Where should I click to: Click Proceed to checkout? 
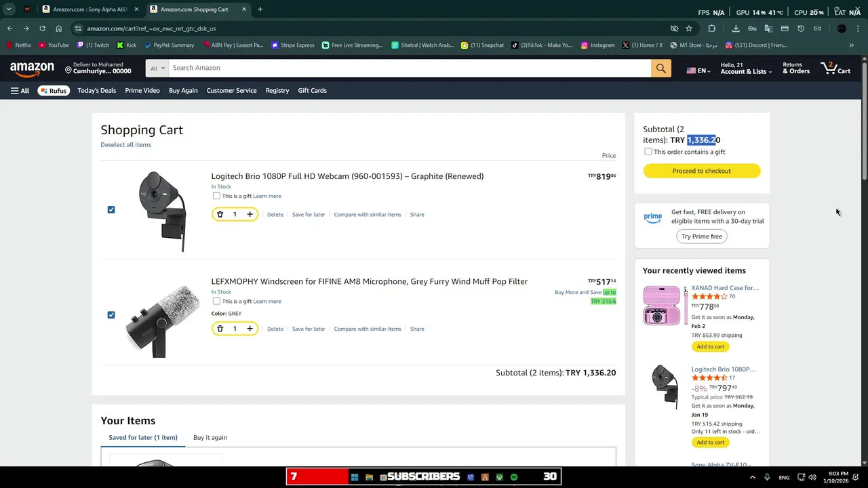702,171
